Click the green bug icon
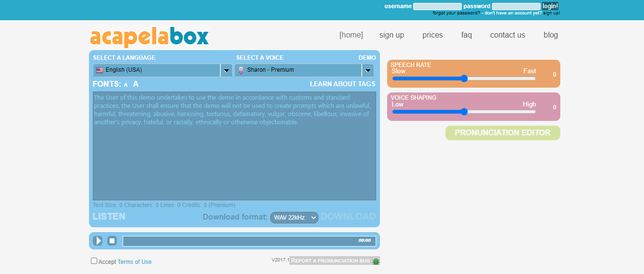 tap(376, 261)
